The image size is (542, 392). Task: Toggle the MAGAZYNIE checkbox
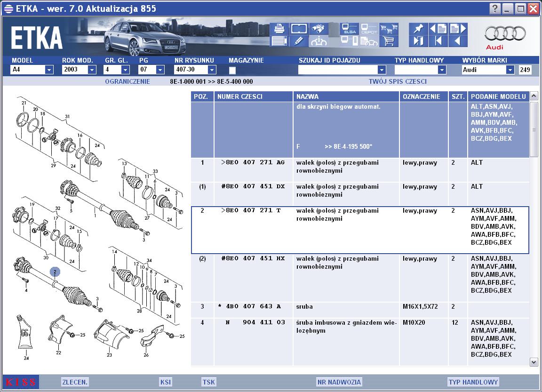pyautogui.click(x=232, y=70)
